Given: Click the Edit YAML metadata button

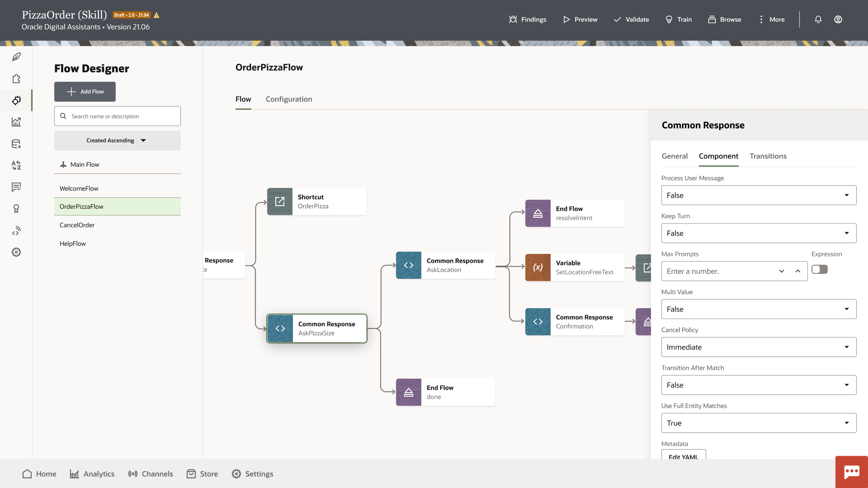Looking at the screenshot, I should click(x=683, y=455).
